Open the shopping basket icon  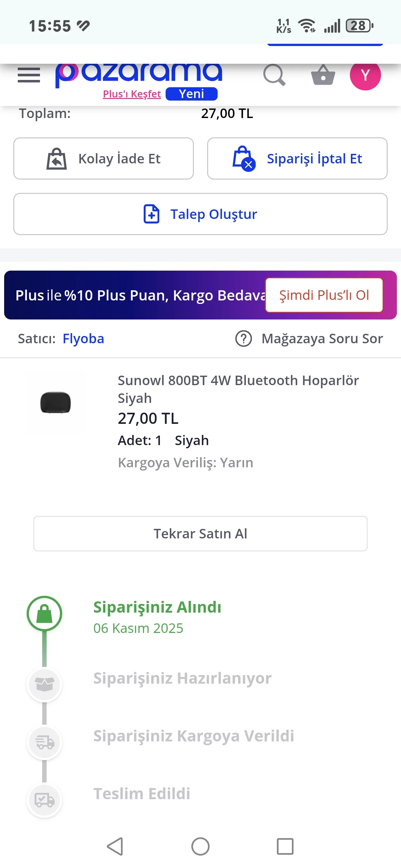coord(323,75)
